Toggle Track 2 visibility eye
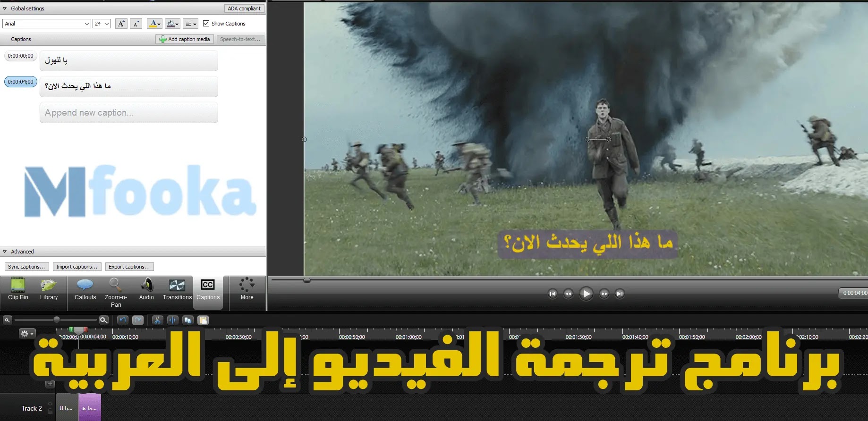 (50, 404)
